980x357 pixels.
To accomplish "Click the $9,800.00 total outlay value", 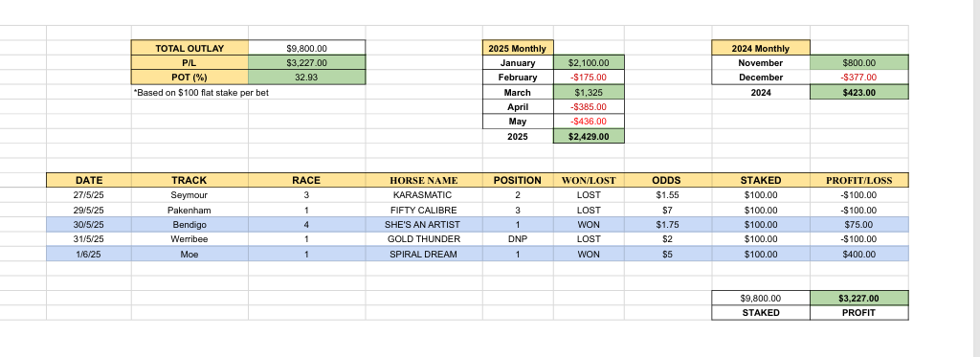I will coord(307,48).
